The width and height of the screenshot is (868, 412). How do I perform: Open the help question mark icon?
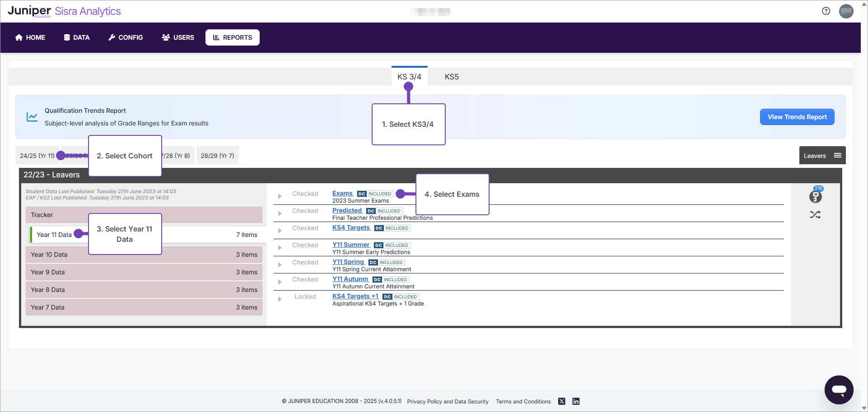coord(826,11)
